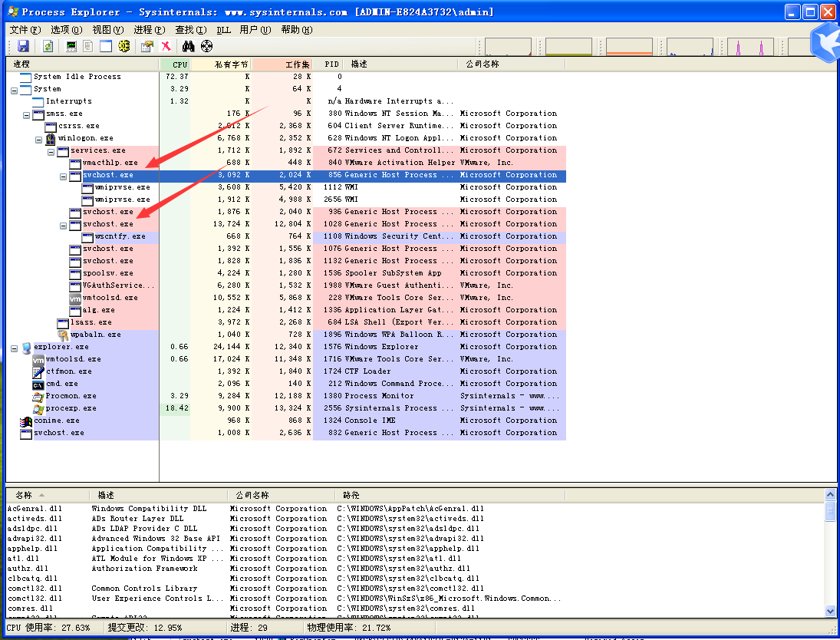Collapse the winlogon.exe tree node
Viewport: 840px width, 640px height.
click(x=38, y=140)
